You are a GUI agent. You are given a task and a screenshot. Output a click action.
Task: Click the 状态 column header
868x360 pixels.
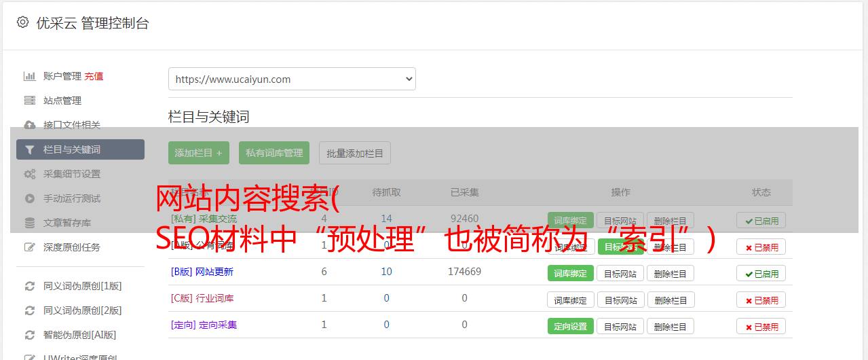(x=761, y=192)
